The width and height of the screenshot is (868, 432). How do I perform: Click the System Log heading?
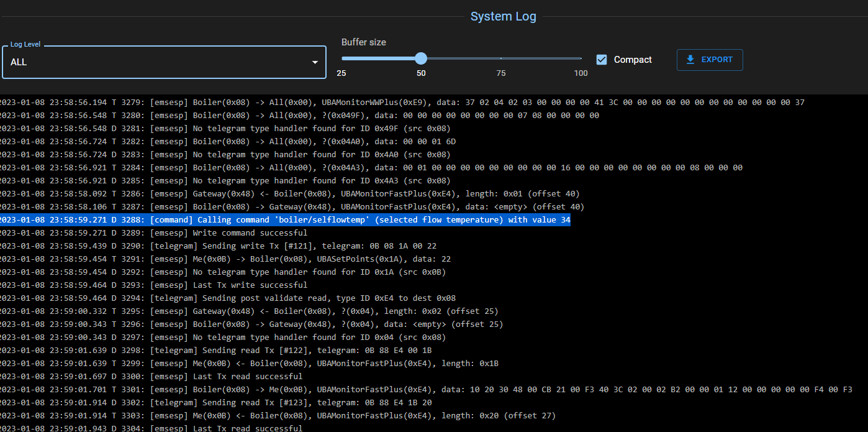pos(503,16)
